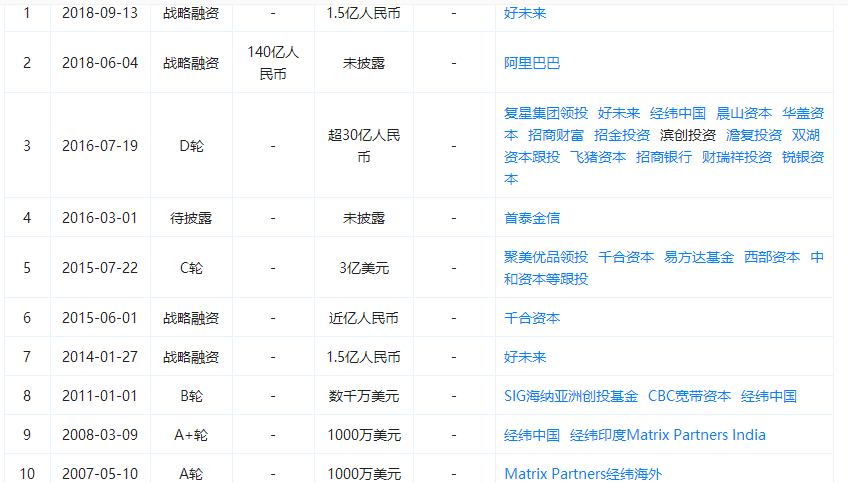Select the date 2007-05-10
848x483 pixels.
[100, 474]
